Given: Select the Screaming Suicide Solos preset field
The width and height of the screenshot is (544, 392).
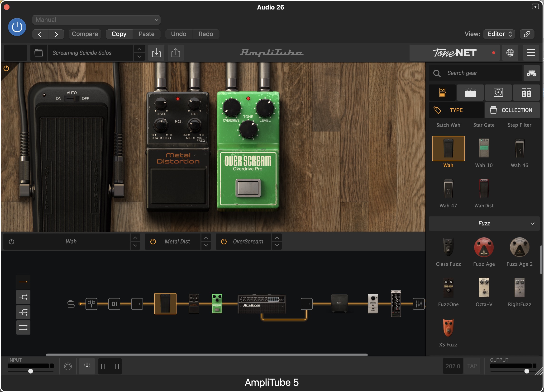Looking at the screenshot, I should [x=91, y=53].
